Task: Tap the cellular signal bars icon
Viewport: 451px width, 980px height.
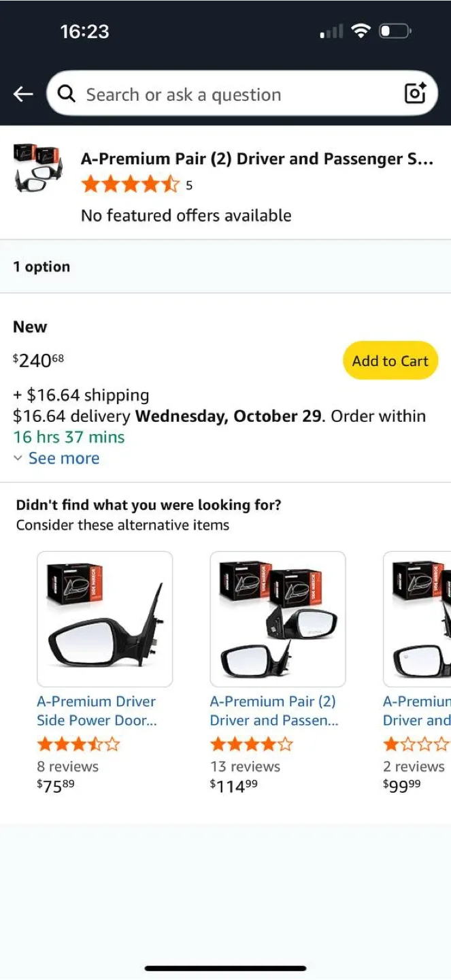Action: point(329,31)
